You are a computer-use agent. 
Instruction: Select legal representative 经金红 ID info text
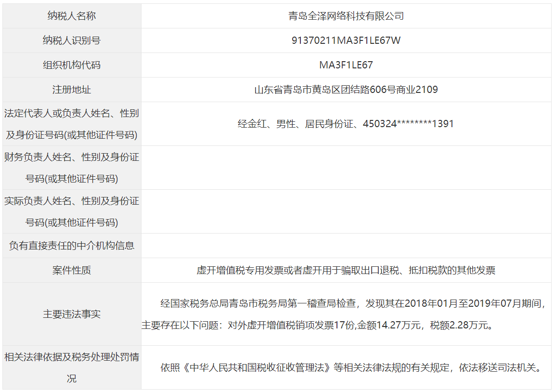(346, 124)
